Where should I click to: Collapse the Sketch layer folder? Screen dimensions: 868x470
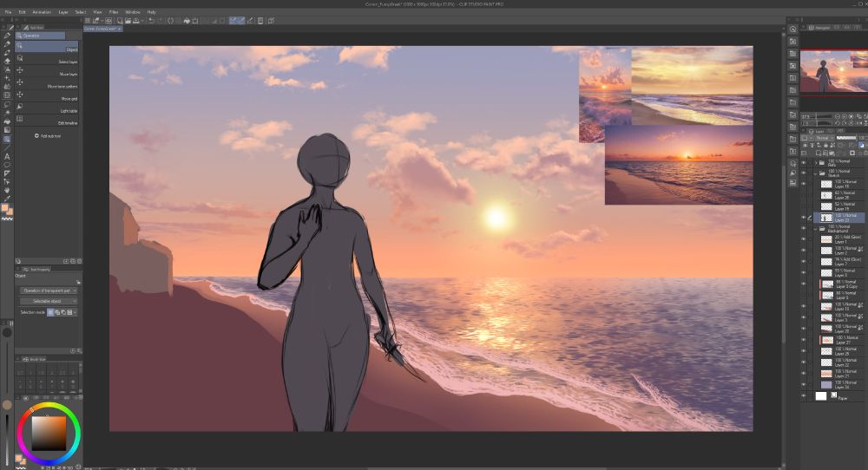tap(816, 173)
